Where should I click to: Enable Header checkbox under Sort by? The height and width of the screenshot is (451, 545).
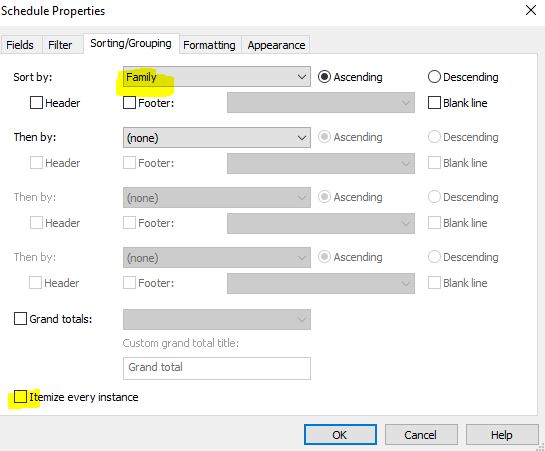(x=36, y=102)
